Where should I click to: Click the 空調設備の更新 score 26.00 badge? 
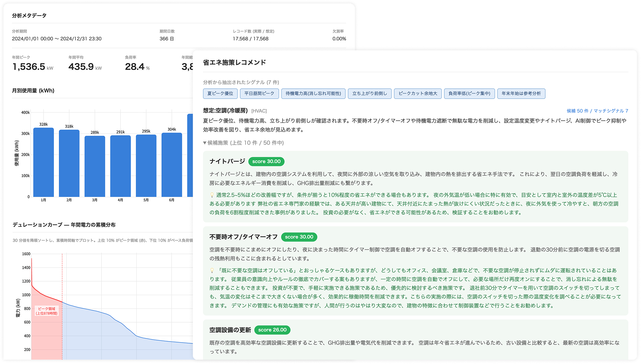point(272,330)
